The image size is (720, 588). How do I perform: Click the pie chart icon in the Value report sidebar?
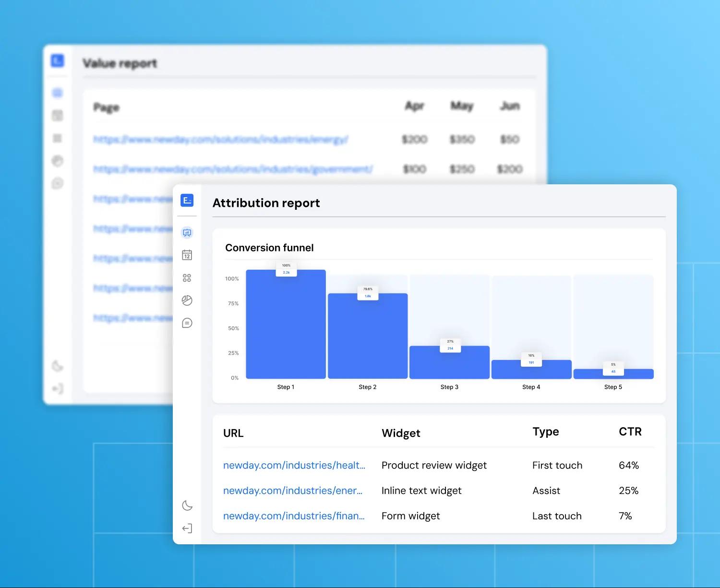pos(58,161)
